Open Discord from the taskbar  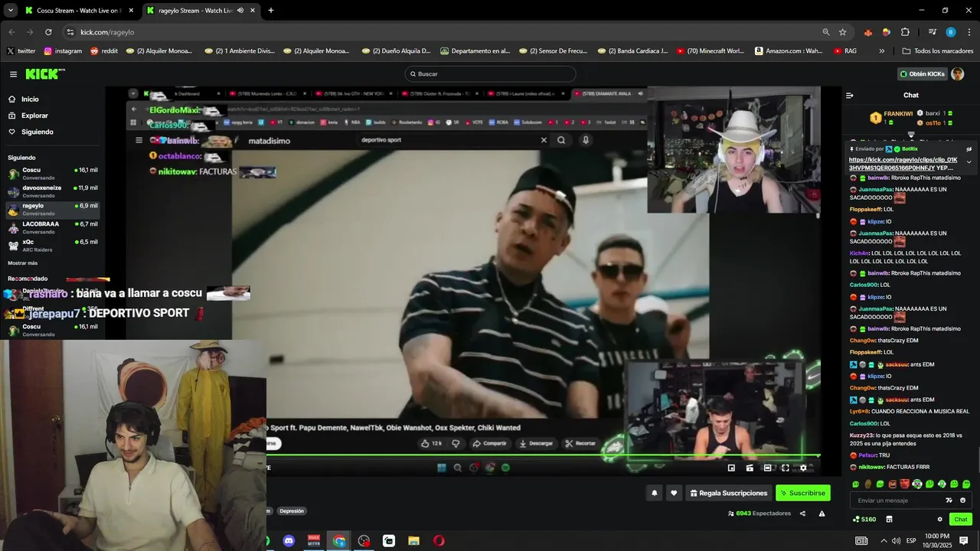pos(289,541)
